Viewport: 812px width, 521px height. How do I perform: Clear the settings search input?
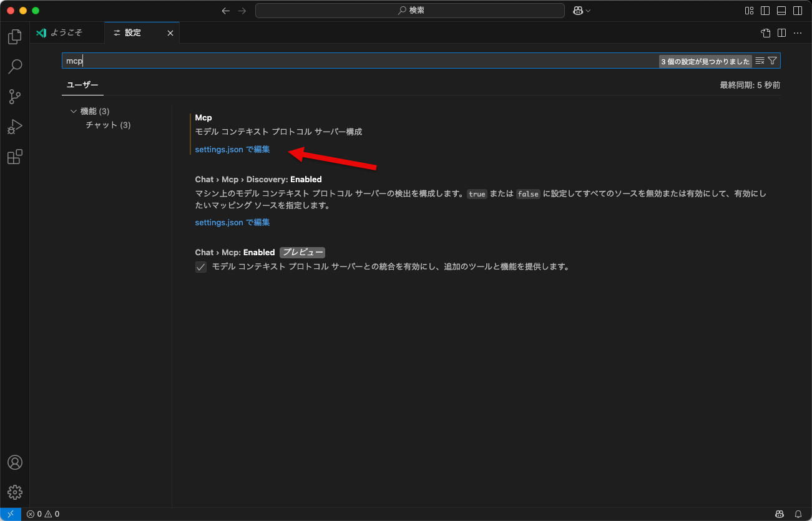760,61
